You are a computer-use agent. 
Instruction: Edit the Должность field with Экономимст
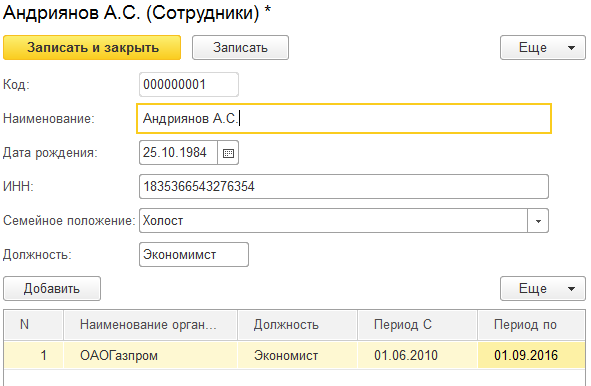[x=194, y=255]
